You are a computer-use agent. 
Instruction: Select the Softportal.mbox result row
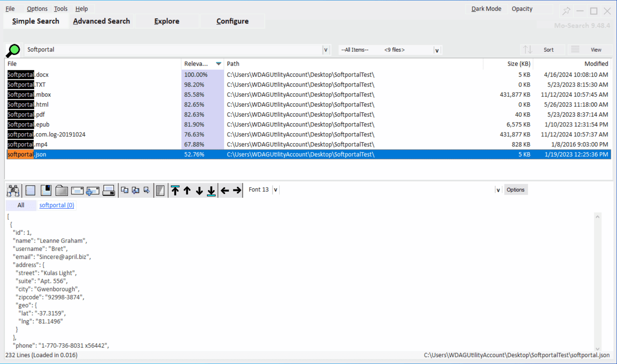pyautogui.click(x=309, y=95)
